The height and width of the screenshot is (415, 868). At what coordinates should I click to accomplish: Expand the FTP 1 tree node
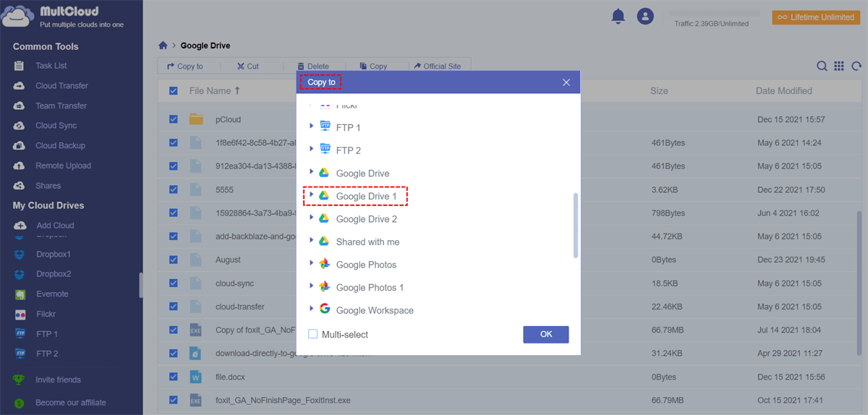click(x=312, y=127)
